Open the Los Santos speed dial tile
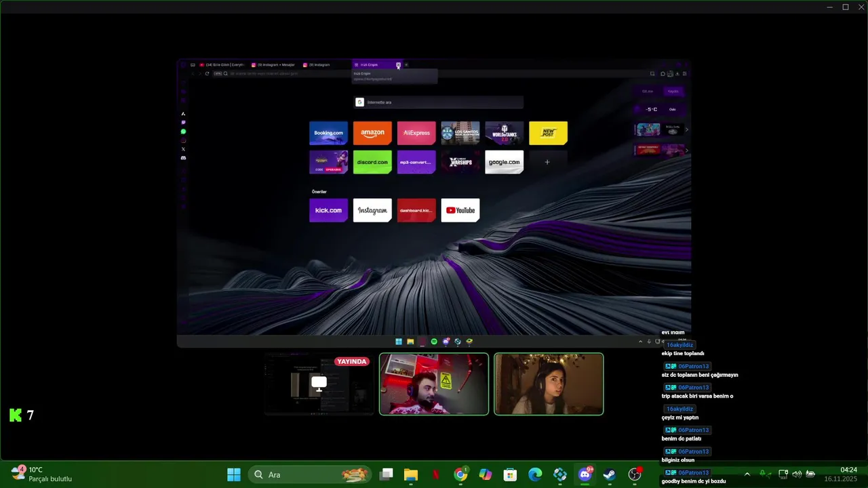Viewport: 868px width, 488px height. pyautogui.click(x=460, y=133)
